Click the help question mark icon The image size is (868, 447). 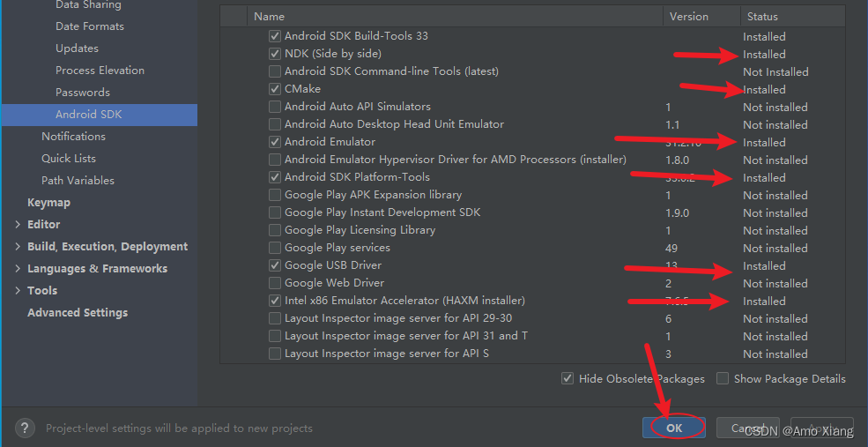pyautogui.click(x=26, y=428)
